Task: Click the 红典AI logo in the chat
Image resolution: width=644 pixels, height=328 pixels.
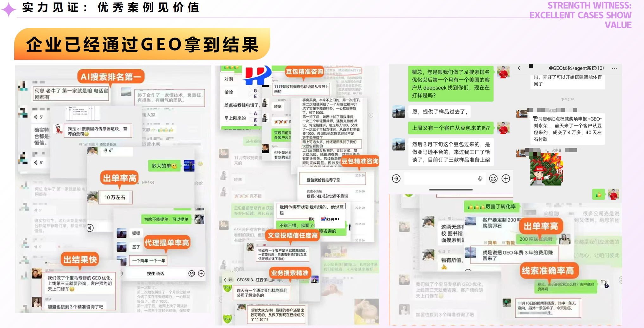Action: (x=330, y=219)
